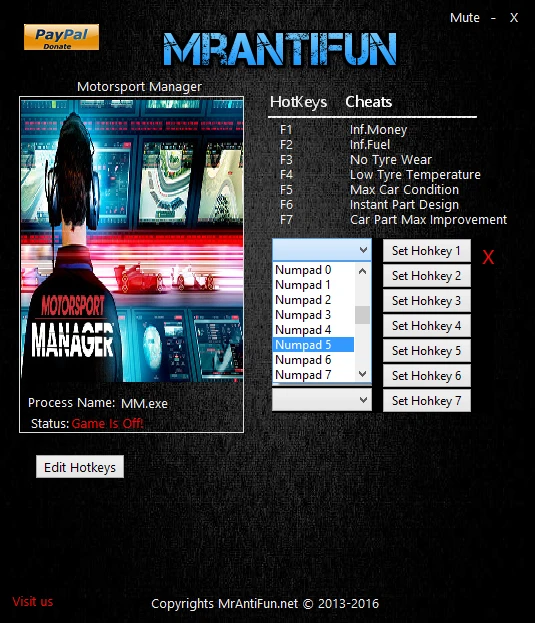Image resolution: width=535 pixels, height=623 pixels.
Task: Click the Copyrights MrAntiFun.net footer text
Action: 265,604
